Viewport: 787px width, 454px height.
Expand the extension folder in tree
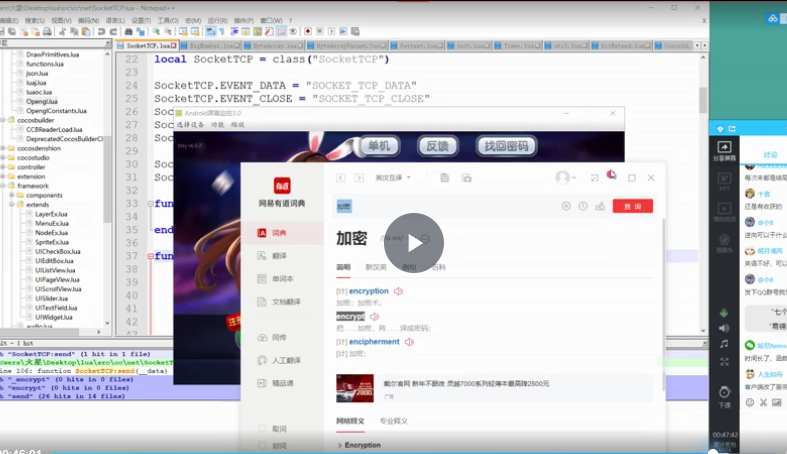(3, 177)
